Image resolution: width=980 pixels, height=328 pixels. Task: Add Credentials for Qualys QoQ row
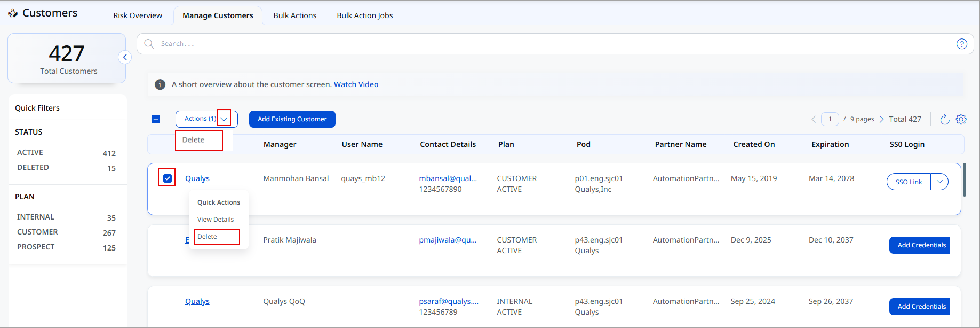[920, 307]
